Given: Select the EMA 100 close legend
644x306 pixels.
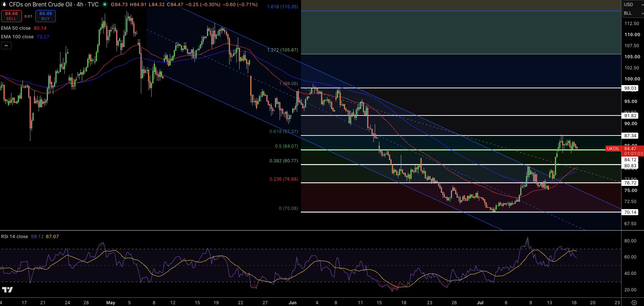Looking at the screenshot, I should [18, 37].
